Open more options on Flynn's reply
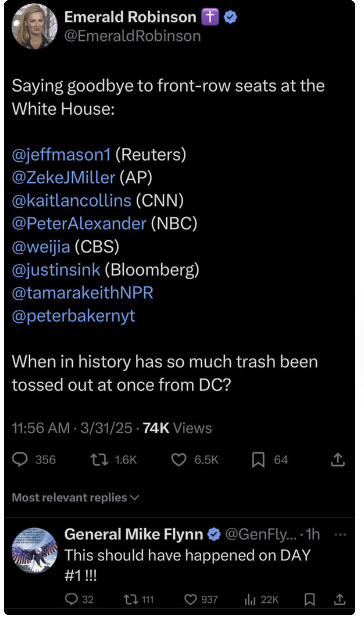Screen dimensions: 364x622 pyautogui.click(x=340, y=535)
